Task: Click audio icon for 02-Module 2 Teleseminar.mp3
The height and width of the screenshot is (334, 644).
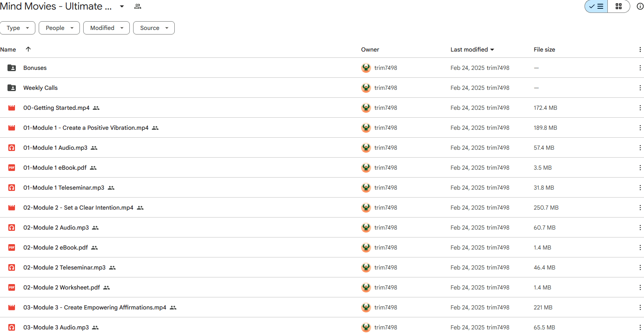Action: (12, 267)
